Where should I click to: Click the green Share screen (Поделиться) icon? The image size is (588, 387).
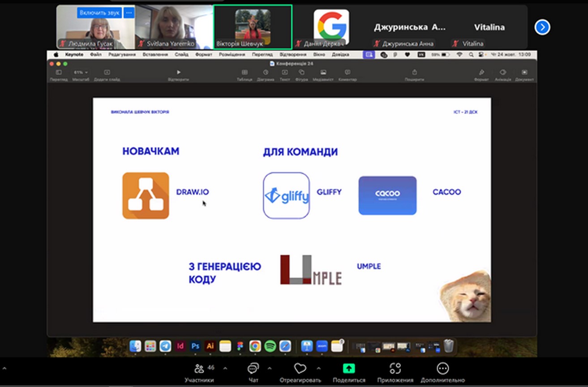(x=348, y=369)
